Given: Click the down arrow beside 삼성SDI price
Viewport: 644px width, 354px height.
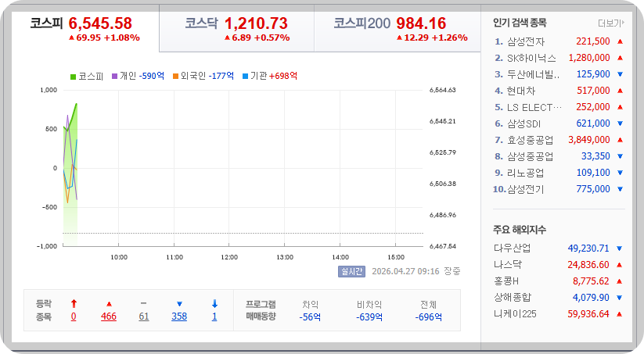Looking at the screenshot, I should (x=621, y=123).
